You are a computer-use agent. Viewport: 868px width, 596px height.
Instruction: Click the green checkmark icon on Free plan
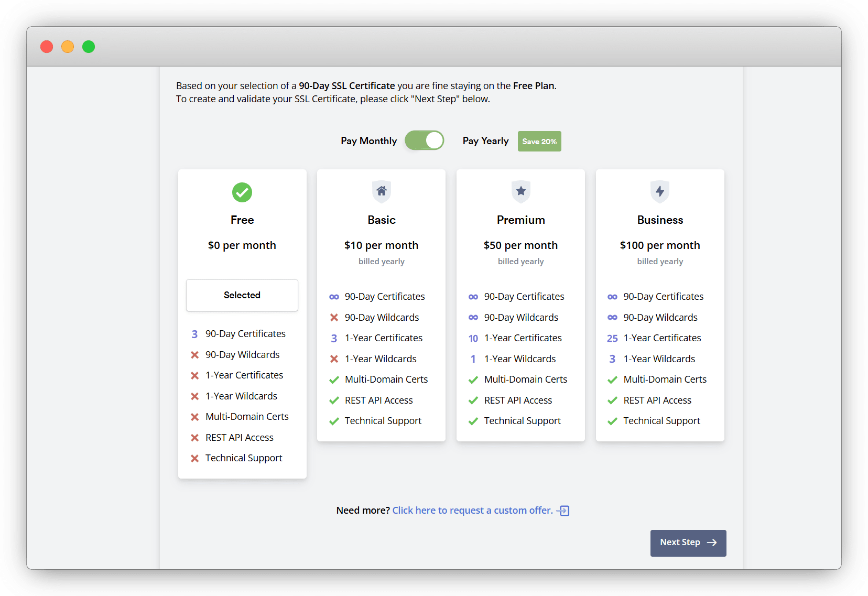pos(242,192)
